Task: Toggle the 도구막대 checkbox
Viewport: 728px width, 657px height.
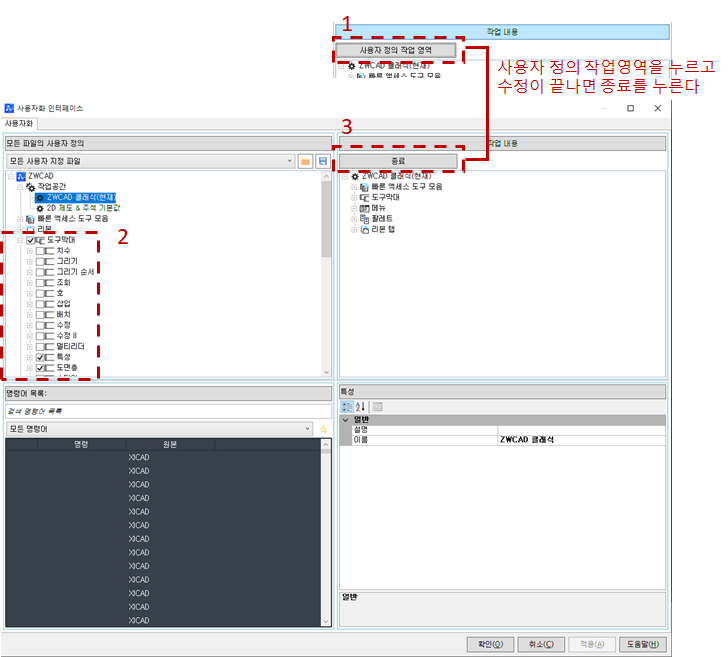Action: click(x=31, y=241)
